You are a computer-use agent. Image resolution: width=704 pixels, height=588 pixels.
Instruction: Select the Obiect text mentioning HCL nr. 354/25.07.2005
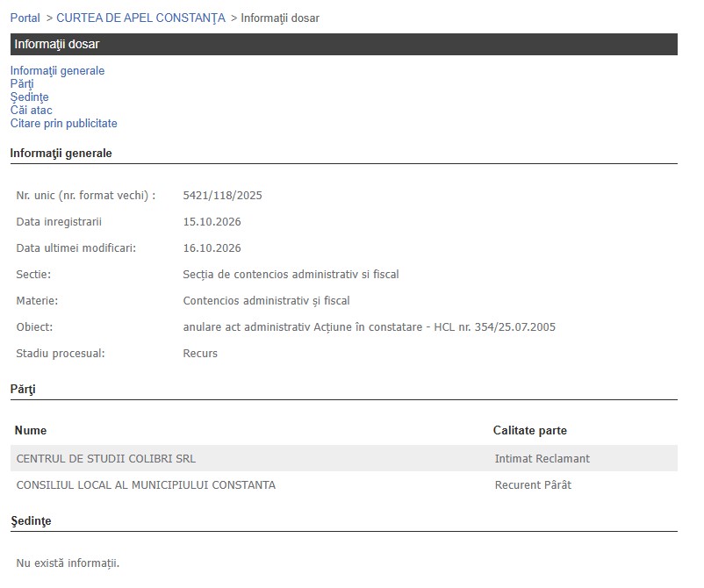point(369,326)
